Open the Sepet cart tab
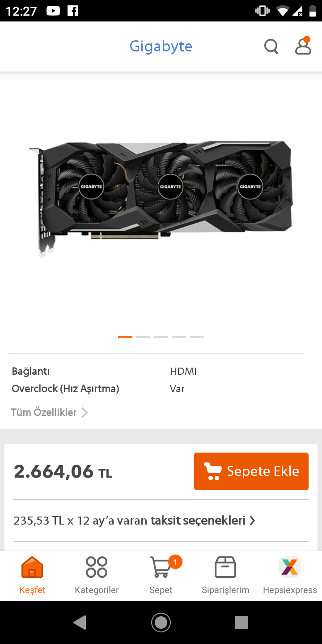The width and height of the screenshot is (322, 644). click(161, 576)
